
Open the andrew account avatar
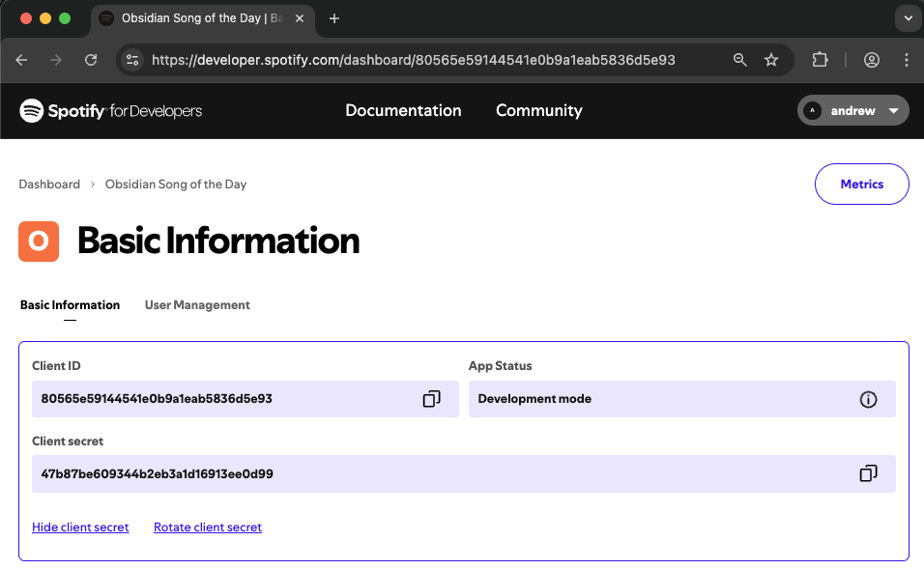coord(812,111)
